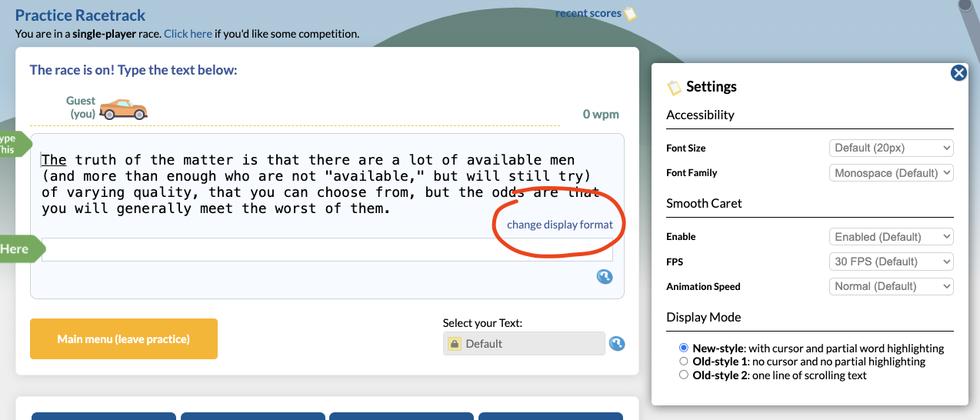Viewport: 980px width, 420px height.
Task: Click the Smooth Caret section heading
Action: point(704,204)
